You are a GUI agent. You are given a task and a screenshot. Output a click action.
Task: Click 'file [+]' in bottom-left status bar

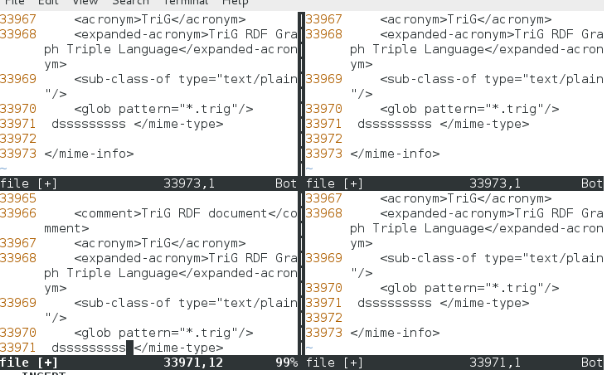29,363
